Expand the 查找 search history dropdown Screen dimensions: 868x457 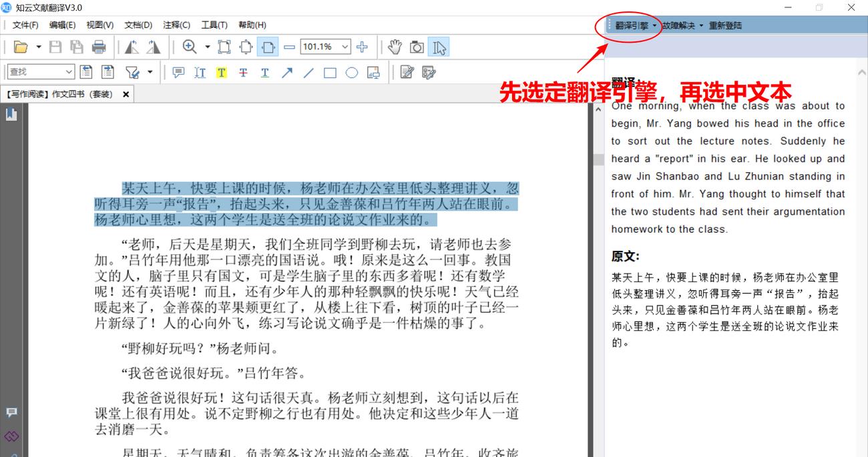(69, 71)
